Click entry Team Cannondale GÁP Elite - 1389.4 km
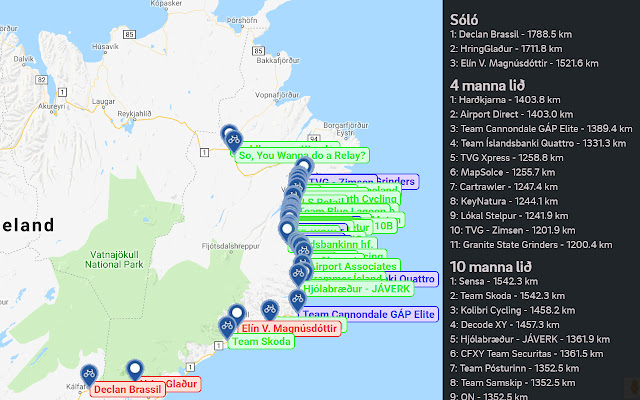The height and width of the screenshot is (400, 640). point(541,129)
